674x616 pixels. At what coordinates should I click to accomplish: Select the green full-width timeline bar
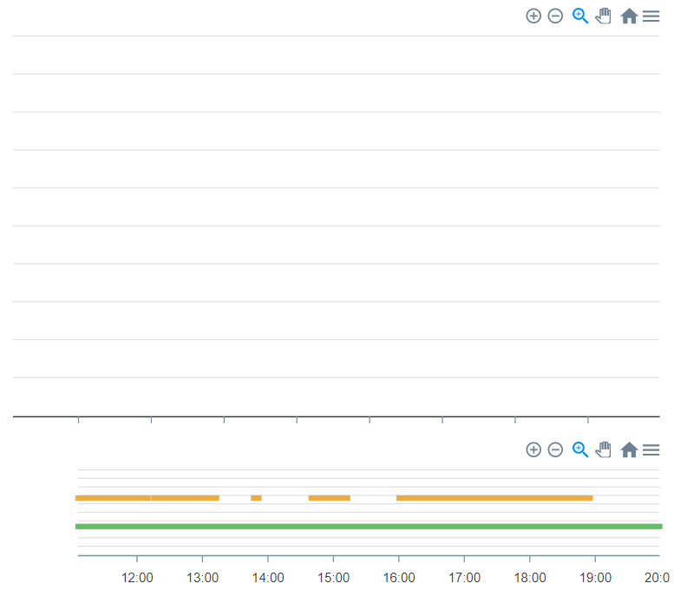[369, 527]
